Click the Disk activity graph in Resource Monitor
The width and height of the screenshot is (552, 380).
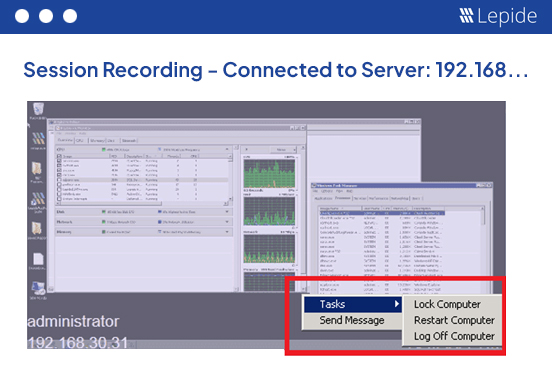point(269,211)
